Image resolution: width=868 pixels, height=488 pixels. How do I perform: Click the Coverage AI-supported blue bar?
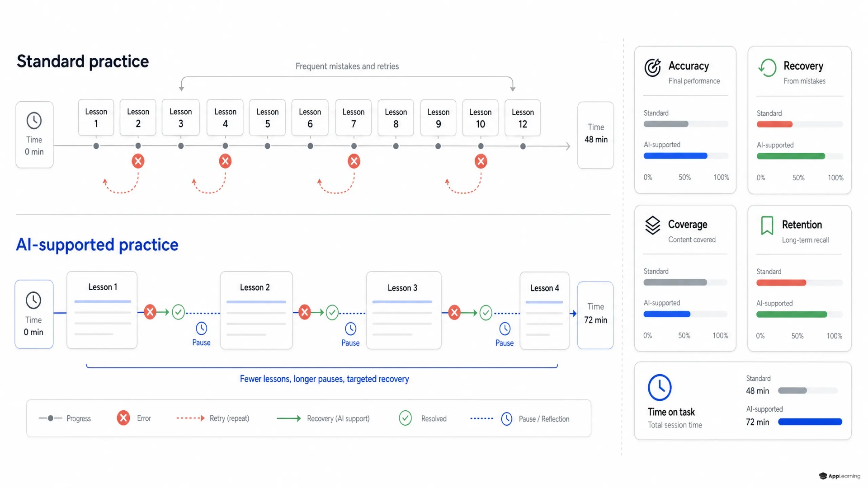click(x=667, y=314)
